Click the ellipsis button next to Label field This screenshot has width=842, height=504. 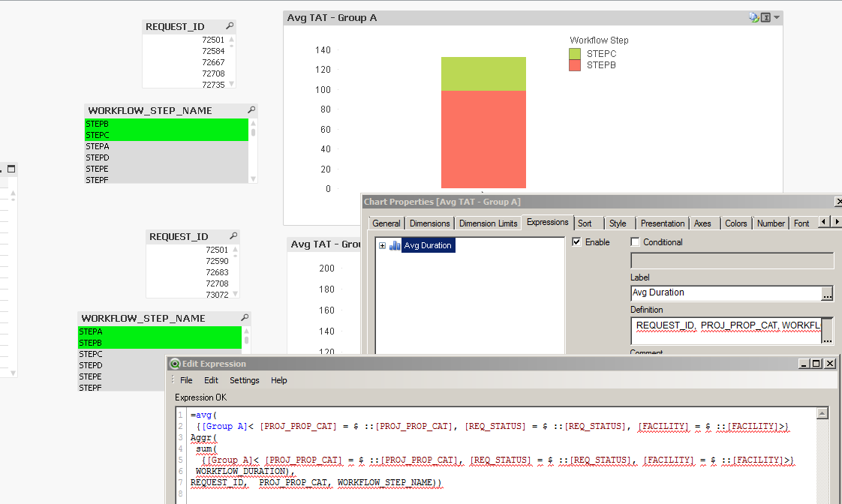(827, 293)
